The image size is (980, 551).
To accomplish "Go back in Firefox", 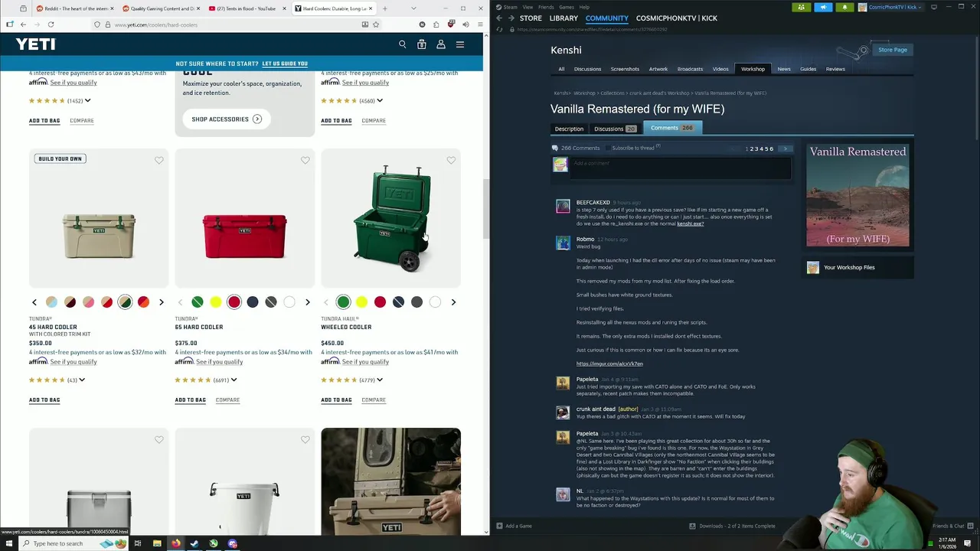I will pyautogui.click(x=23, y=24).
